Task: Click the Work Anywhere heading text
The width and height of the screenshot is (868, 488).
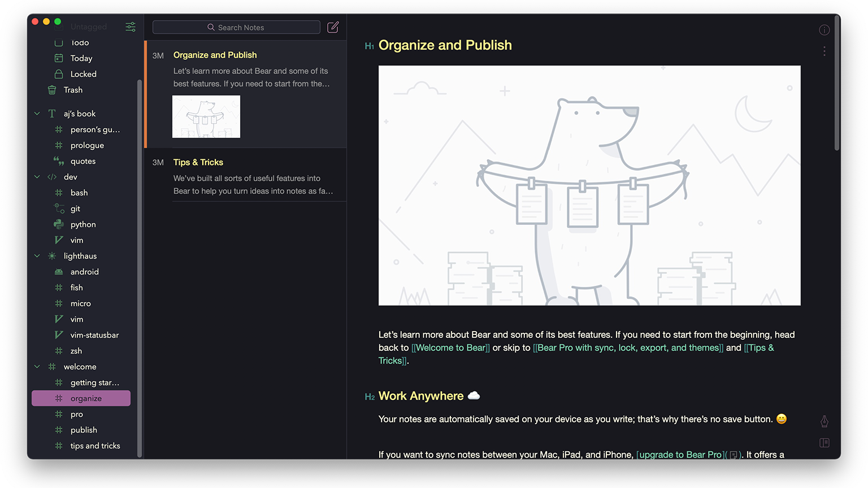Action: pos(421,396)
